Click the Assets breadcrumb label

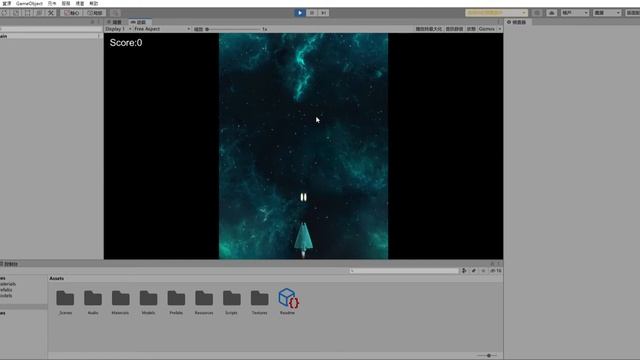pyautogui.click(x=57, y=278)
